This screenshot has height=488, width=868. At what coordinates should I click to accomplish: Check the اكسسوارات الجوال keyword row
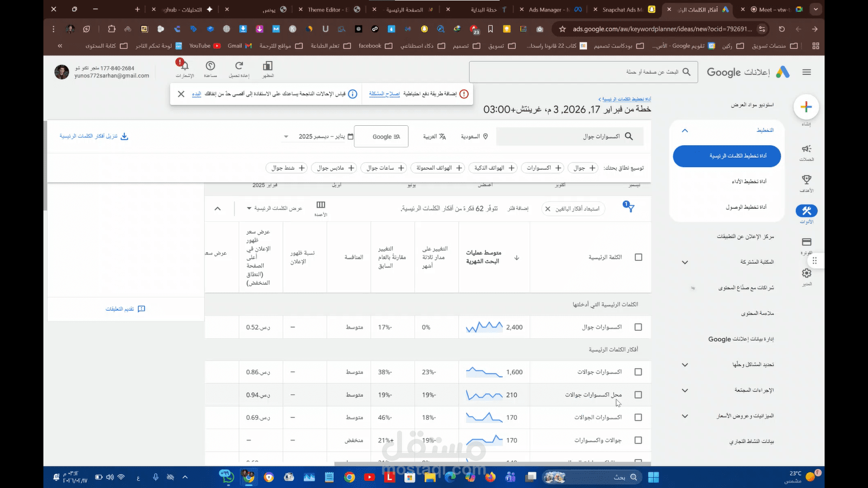click(639, 418)
